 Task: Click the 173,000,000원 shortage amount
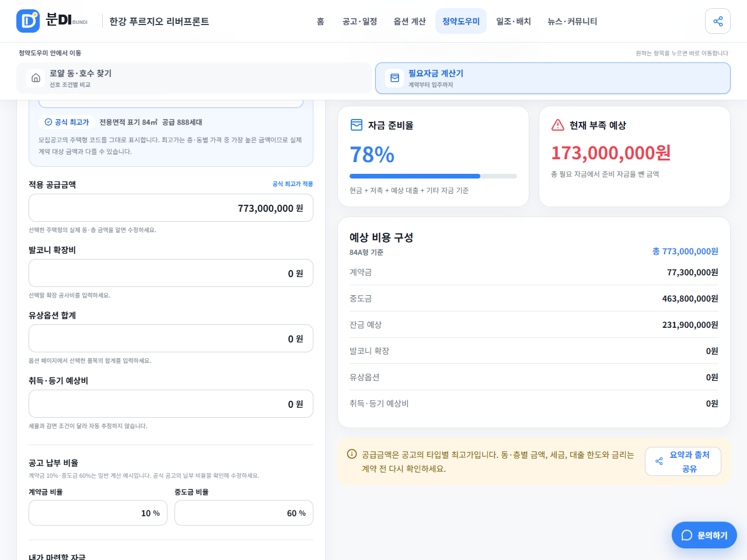[611, 153]
